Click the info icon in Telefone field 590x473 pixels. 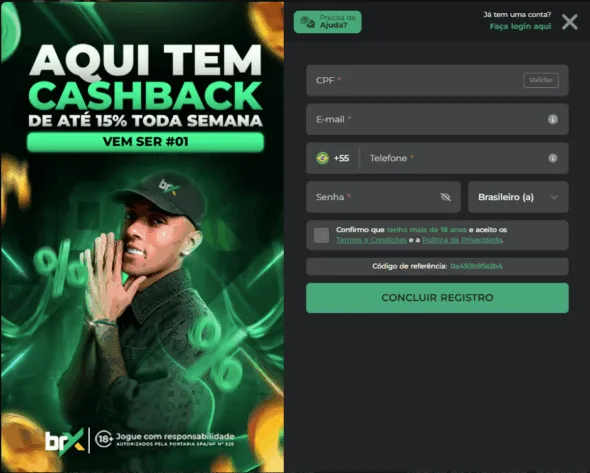(552, 158)
